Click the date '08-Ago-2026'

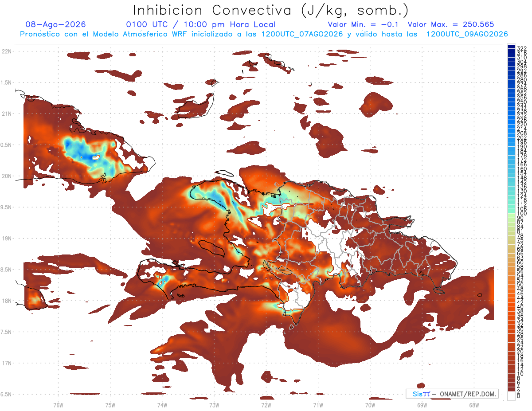[56, 24]
